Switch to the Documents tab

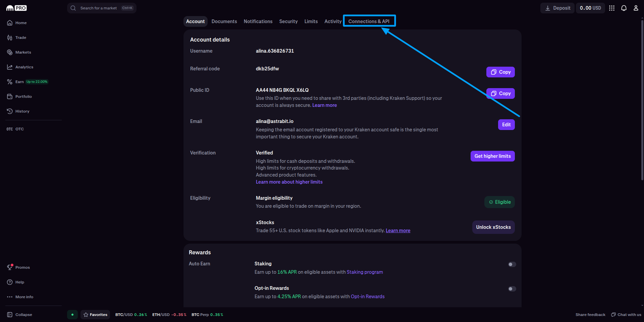coord(224,21)
